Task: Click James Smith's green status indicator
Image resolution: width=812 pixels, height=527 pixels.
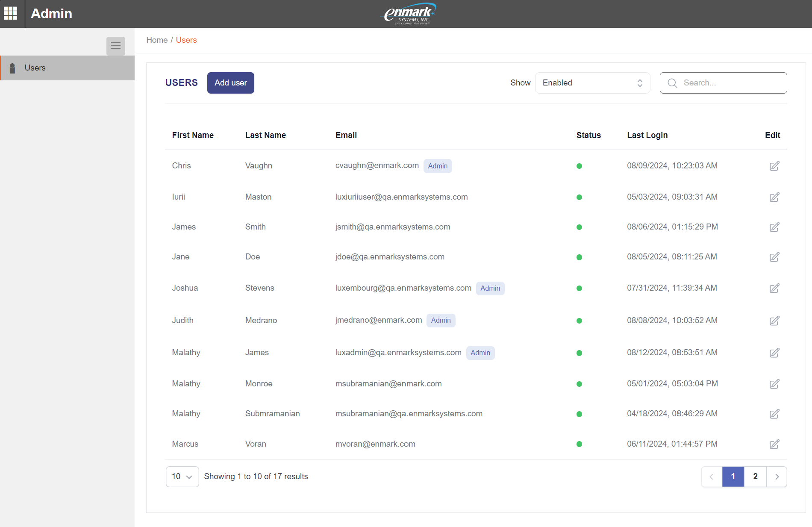Action: coord(579,227)
